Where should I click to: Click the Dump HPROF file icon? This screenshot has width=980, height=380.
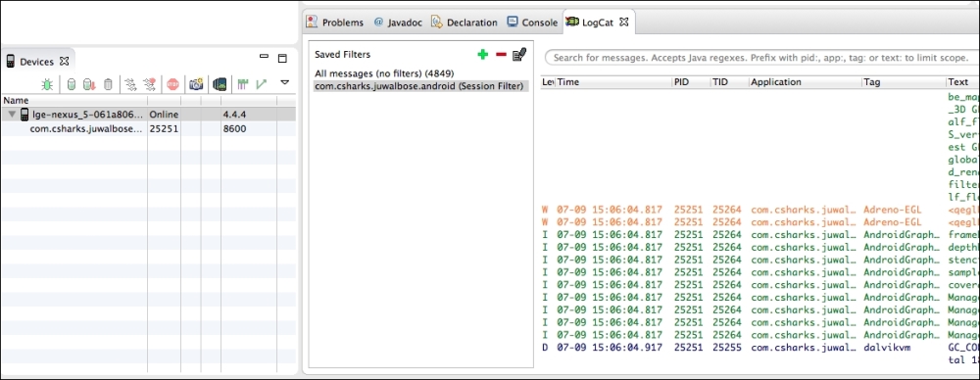[89, 84]
